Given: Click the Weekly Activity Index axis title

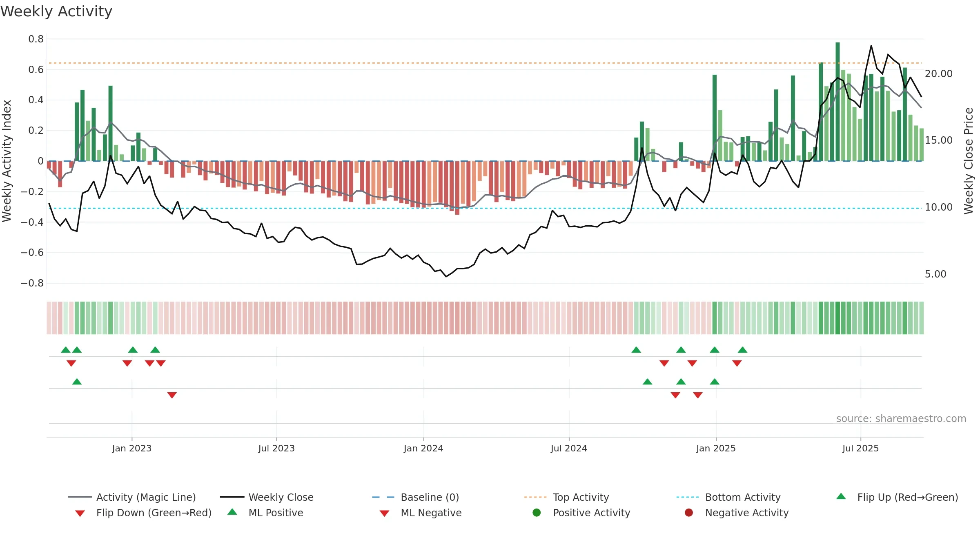Looking at the screenshot, I should (7, 161).
